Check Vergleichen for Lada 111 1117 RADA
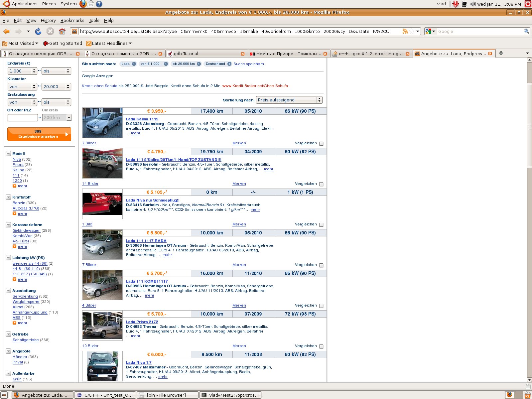This screenshot has width=532, height=399. (x=321, y=265)
